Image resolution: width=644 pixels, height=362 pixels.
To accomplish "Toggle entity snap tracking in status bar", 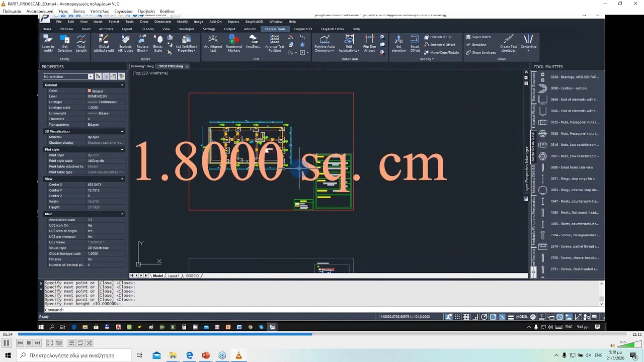I will click(503, 317).
